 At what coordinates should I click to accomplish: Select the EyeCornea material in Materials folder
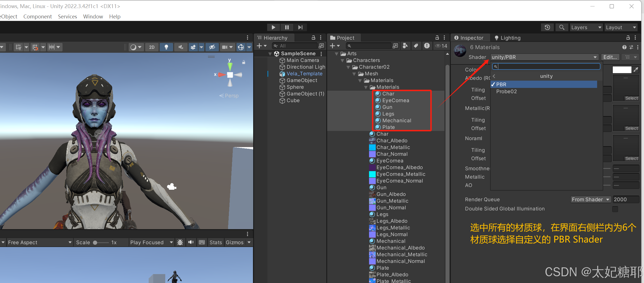pos(392,100)
